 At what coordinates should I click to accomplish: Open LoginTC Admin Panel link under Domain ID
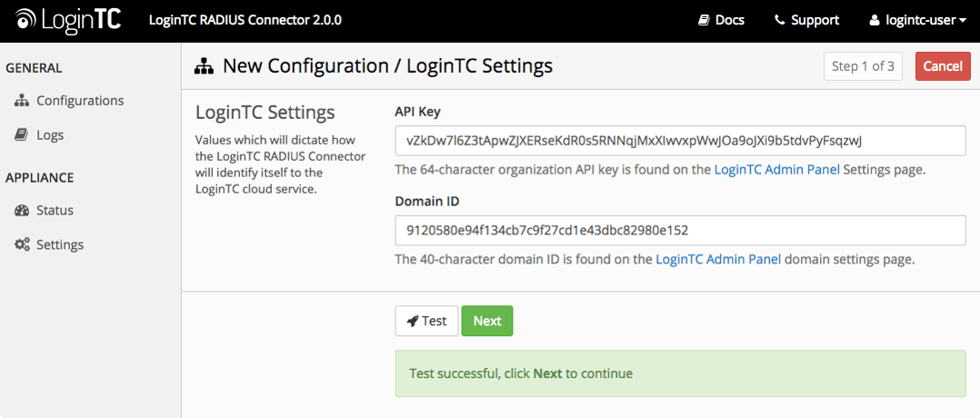click(x=718, y=259)
